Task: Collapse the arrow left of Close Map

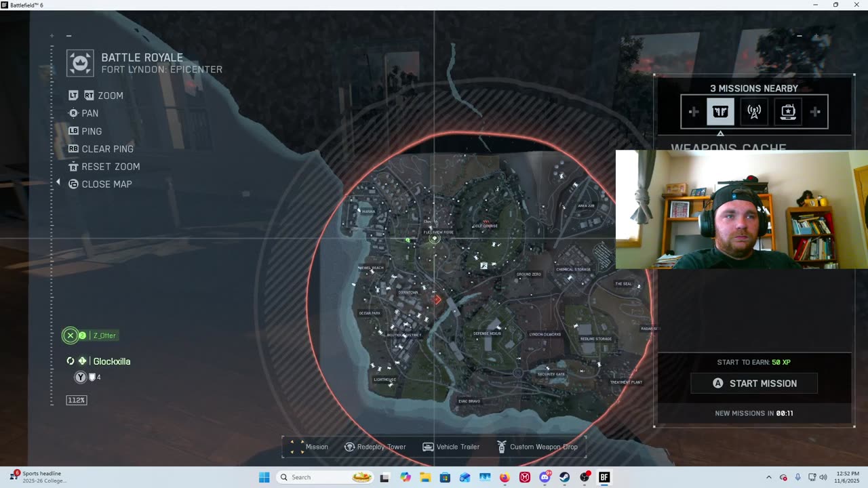Action: tap(58, 182)
